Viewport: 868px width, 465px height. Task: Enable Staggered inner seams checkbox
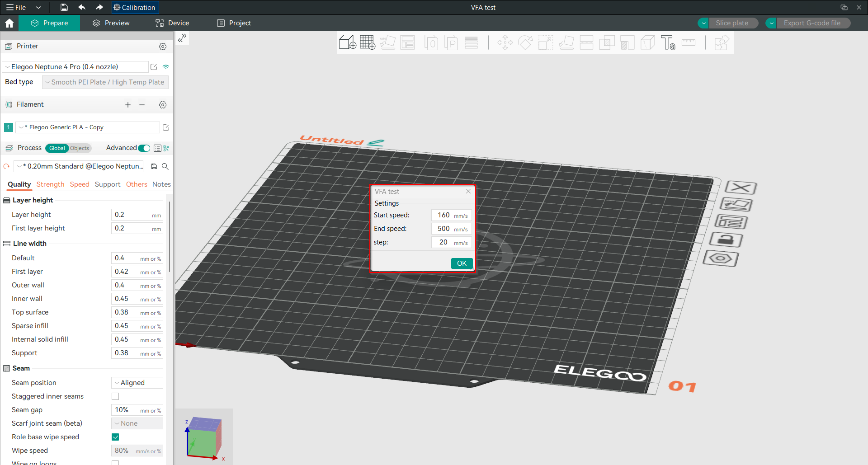pos(115,396)
